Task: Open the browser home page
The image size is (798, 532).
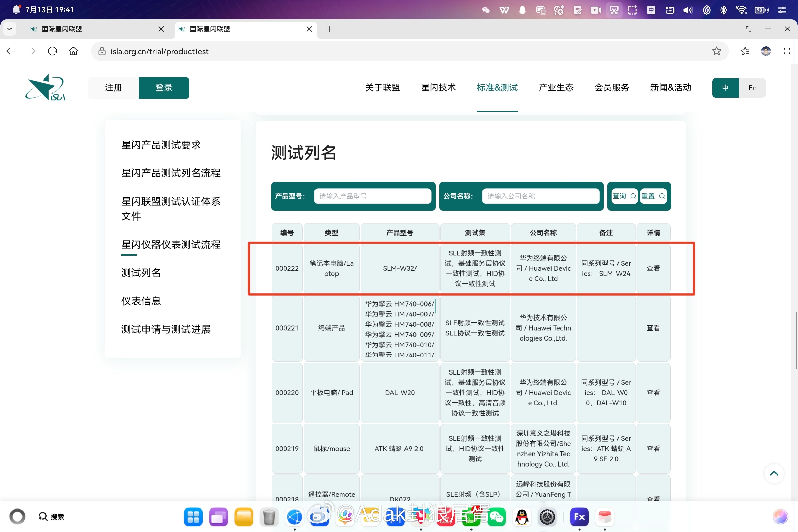Action: click(73, 51)
